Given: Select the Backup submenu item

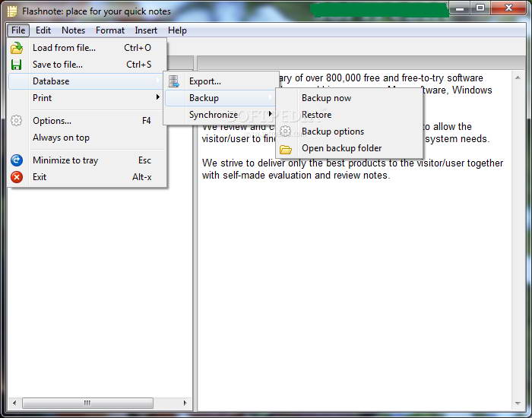Looking at the screenshot, I should click(x=220, y=98).
